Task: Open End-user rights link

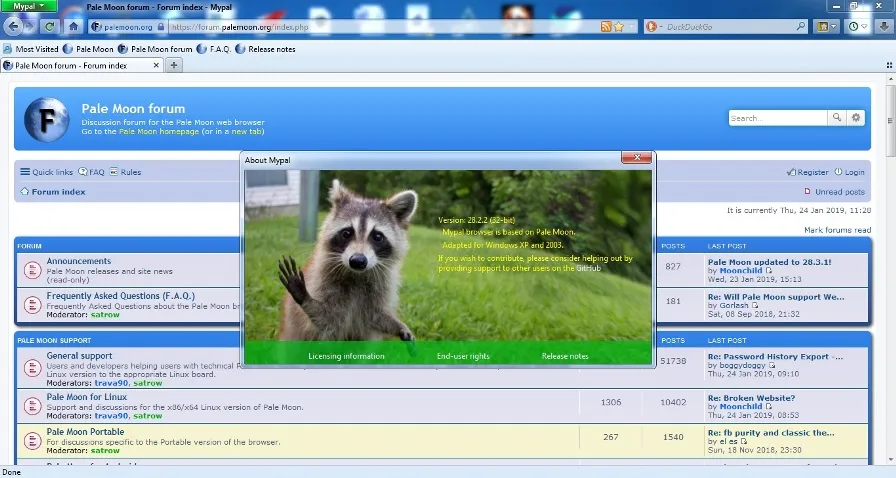Action: [x=463, y=356]
